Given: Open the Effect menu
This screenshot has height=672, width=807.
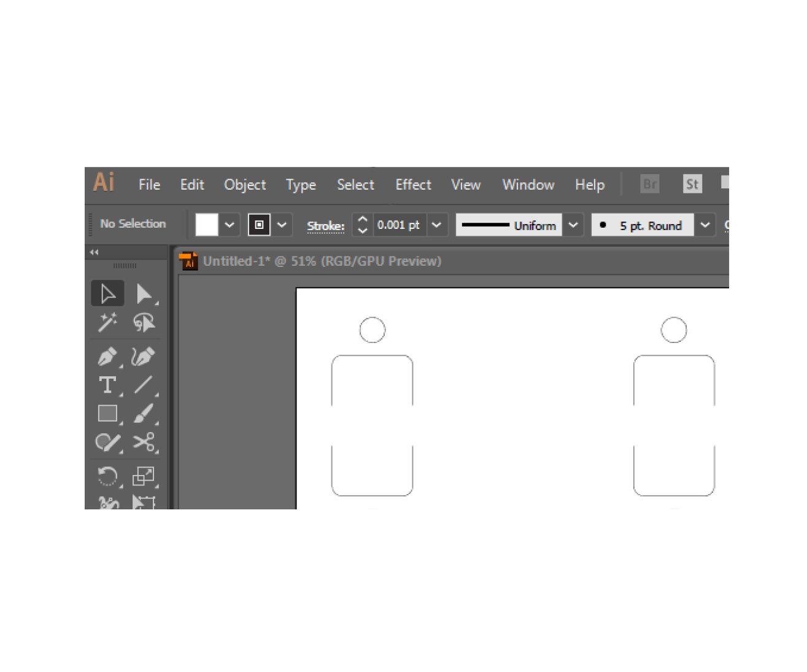Looking at the screenshot, I should (x=413, y=185).
